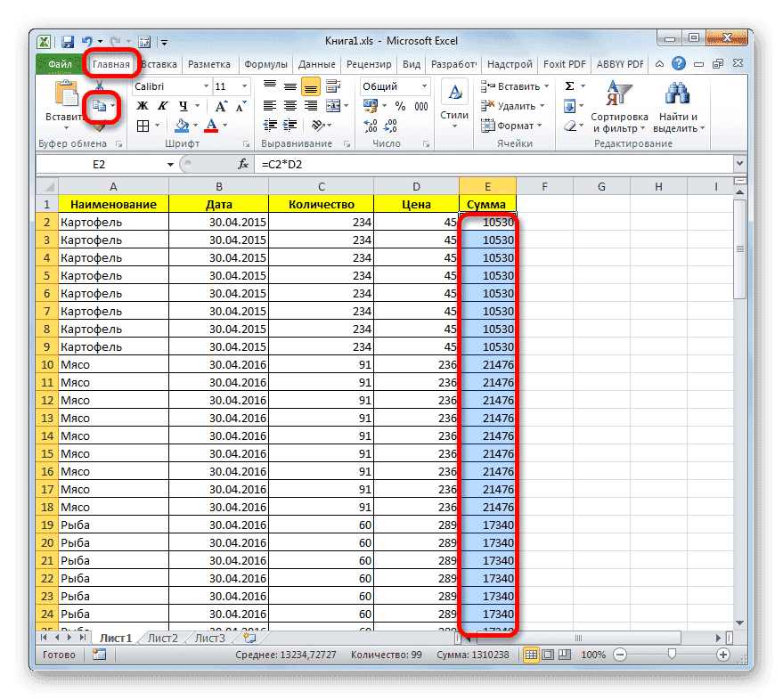
Task: Click the increase decimal places icon
Action: [369, 125]
